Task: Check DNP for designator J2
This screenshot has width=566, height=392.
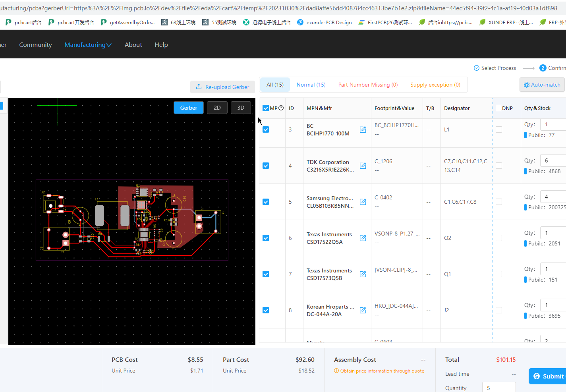Action: tap(499, 310)
